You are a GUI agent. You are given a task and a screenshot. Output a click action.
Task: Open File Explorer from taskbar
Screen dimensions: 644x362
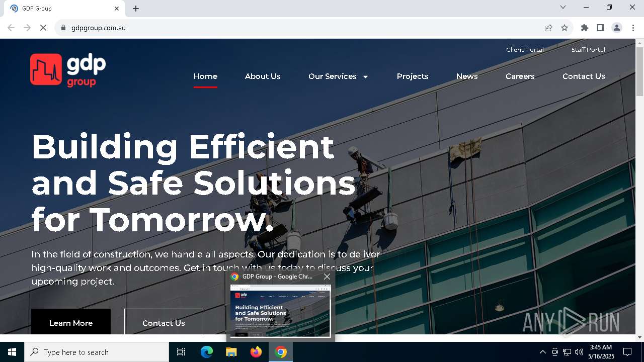click(x=231, y=352)
